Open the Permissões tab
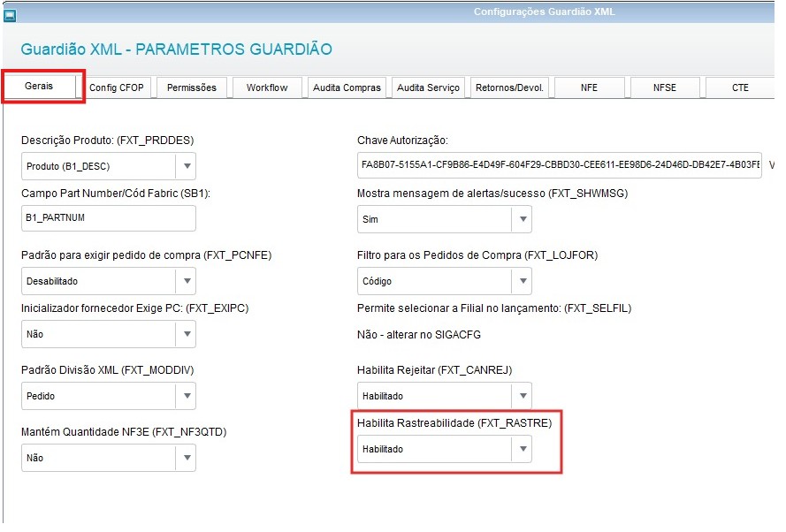The image size is (786, 532). (192, 87)
